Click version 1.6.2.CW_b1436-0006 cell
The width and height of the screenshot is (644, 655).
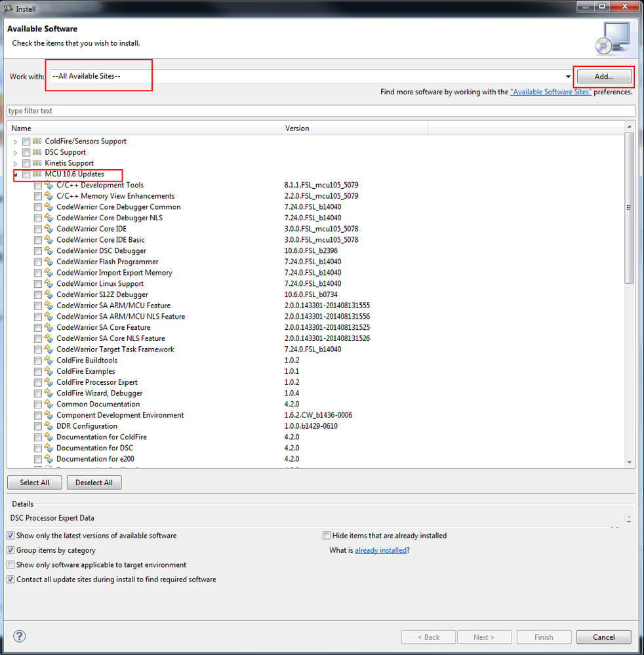pos(319,415)
